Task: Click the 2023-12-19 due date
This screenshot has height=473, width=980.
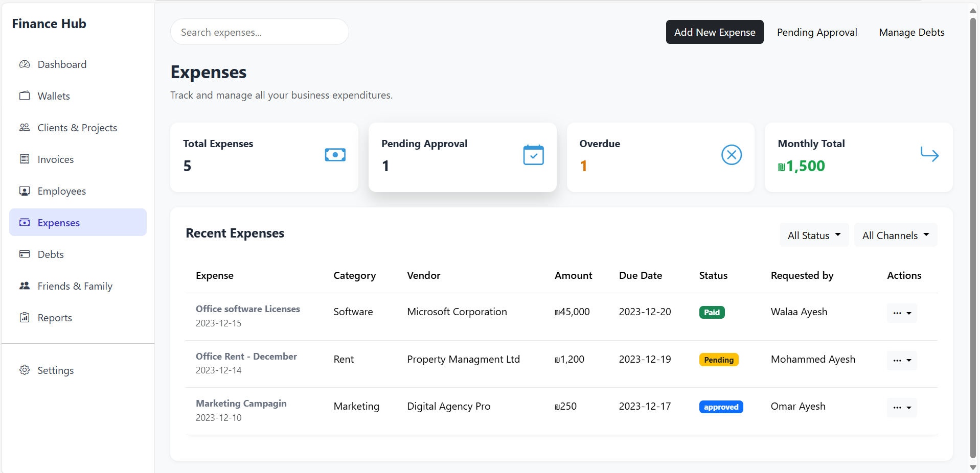Action: (x=645, y=359)
